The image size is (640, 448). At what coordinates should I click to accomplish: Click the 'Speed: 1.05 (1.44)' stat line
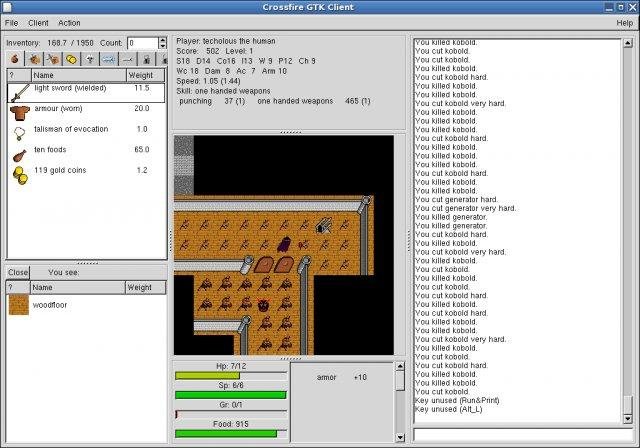point(208,81)
